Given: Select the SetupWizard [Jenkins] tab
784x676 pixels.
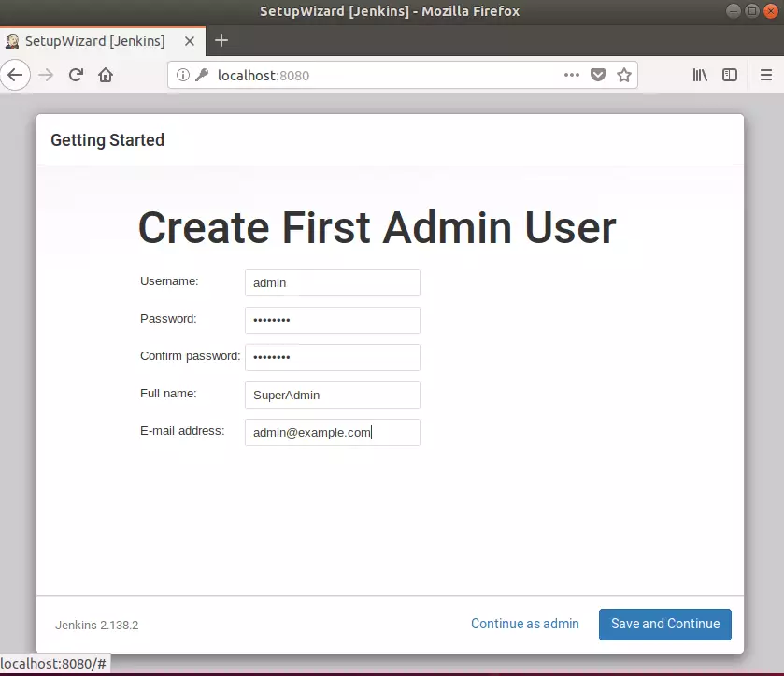Looking at the screenshot, I should click(x=103, y=41).
